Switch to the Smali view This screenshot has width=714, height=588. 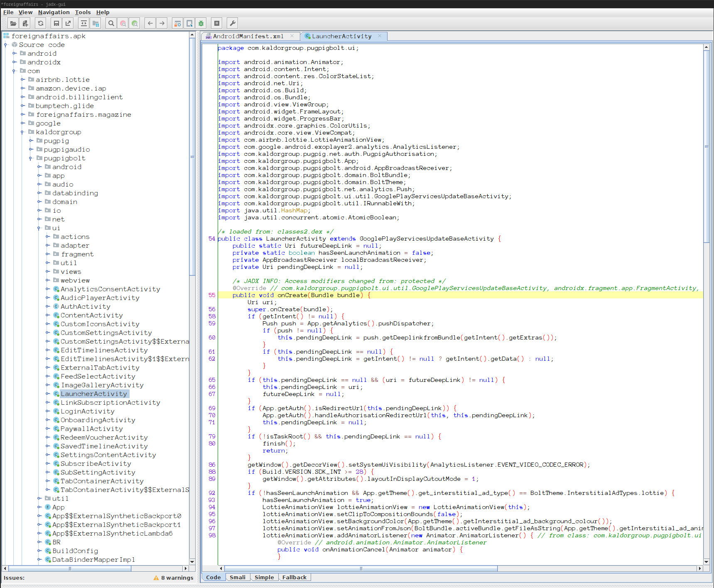237,577
